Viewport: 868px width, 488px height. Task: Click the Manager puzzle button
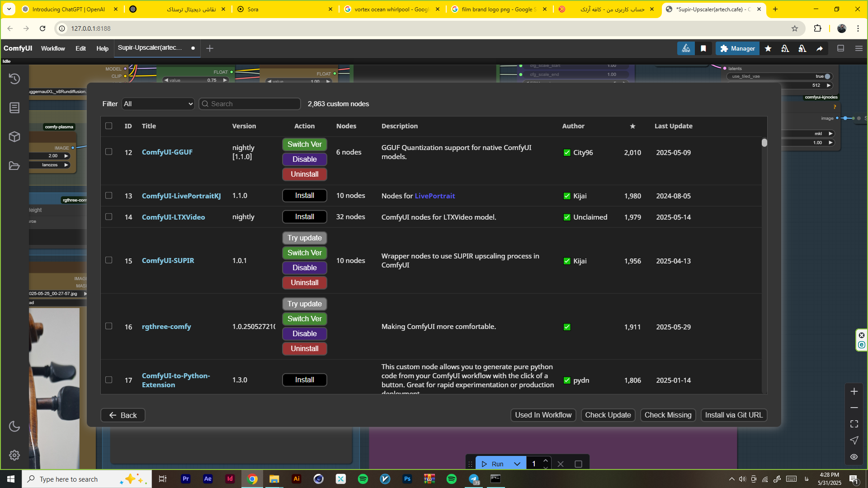pos(737,48)
